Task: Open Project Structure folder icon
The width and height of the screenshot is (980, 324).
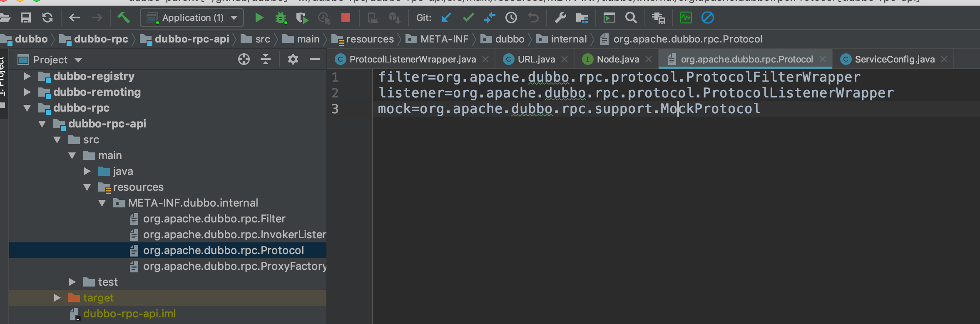Action: coord(582,17)
